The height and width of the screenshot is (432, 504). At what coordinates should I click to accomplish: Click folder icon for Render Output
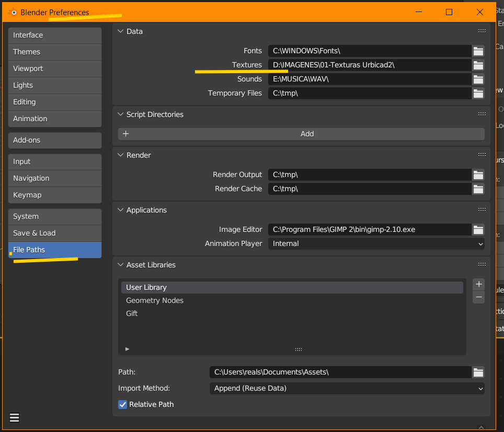pos(478,174)
